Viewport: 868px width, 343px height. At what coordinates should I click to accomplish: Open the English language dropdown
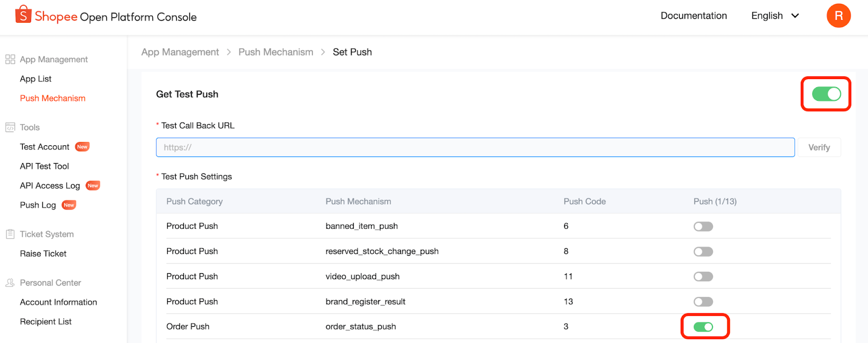click(x=775, y=16)
